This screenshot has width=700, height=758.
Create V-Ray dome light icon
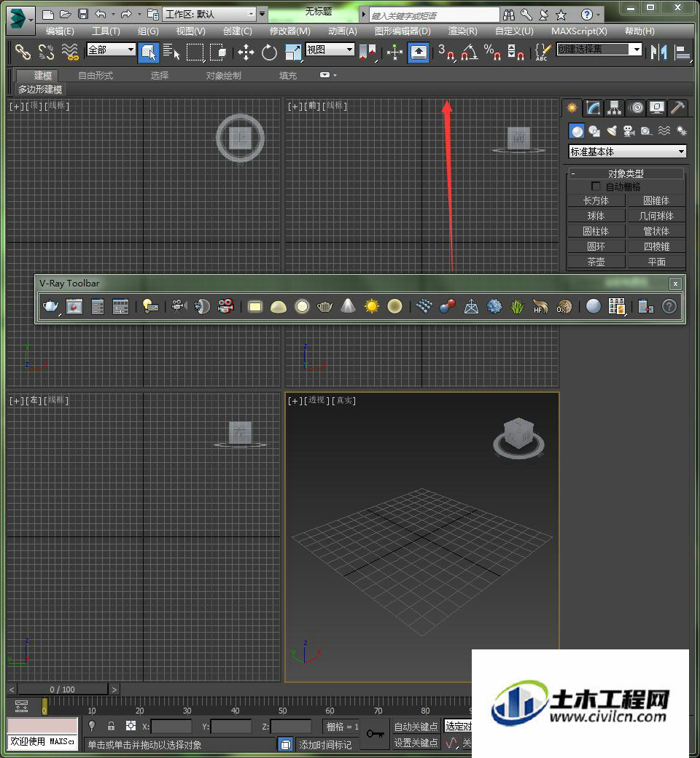(278, 307)
